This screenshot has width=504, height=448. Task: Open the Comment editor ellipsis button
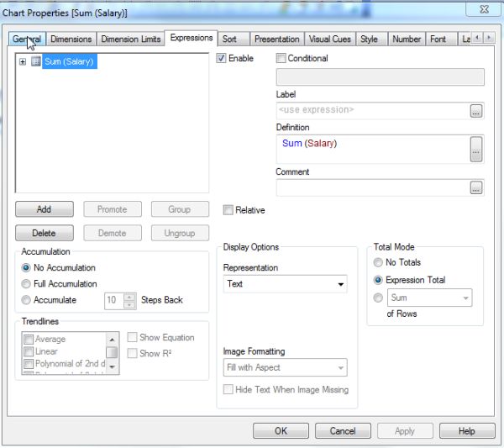pos(476,187)
